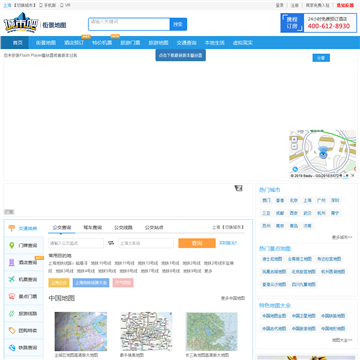Click the 景点门票 red ticket icon
Screen dimensions: 360x360
click(x=12, y=296)
